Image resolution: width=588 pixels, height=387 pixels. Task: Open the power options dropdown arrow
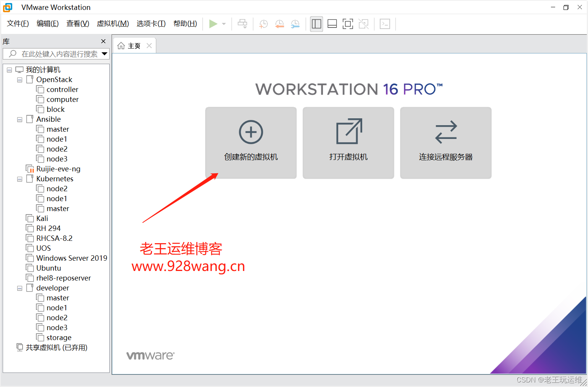click(224, 24)
